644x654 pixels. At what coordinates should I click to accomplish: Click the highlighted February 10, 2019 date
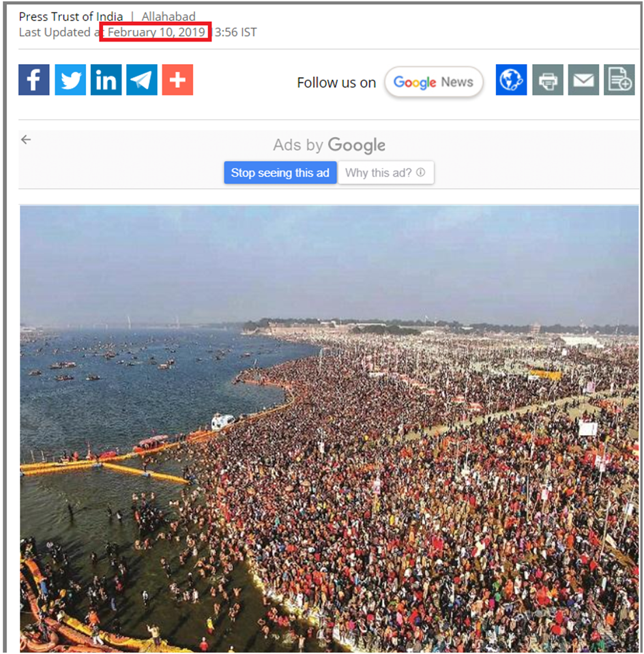(x=156, y=32)
